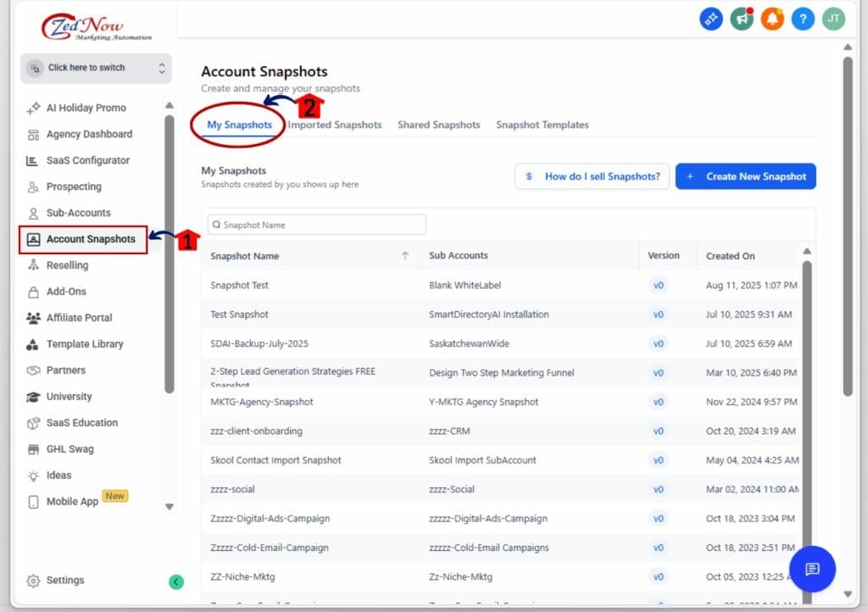Screen dimensions: 868x612
Task: Open the help question mark icon
Action: coord(802,19)
